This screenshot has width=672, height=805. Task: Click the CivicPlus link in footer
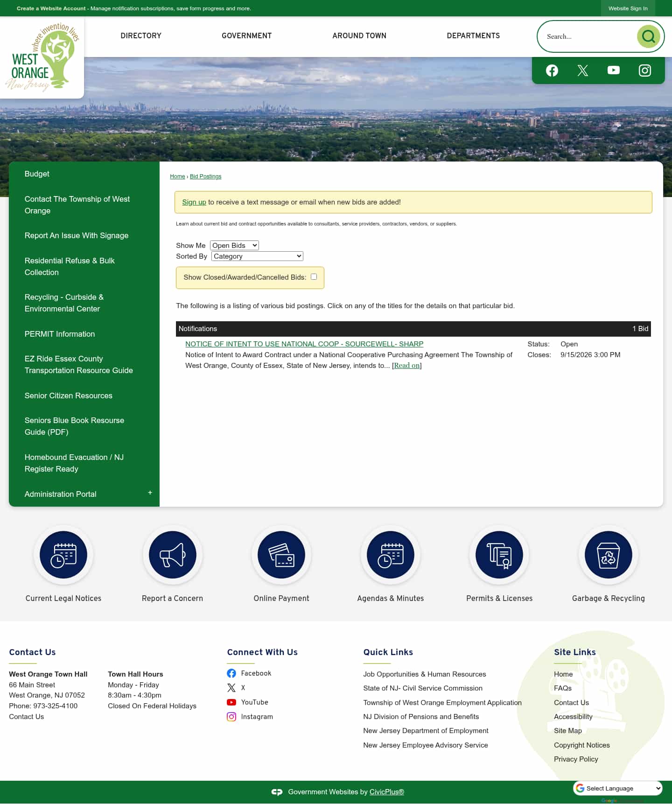pos(387,792)
